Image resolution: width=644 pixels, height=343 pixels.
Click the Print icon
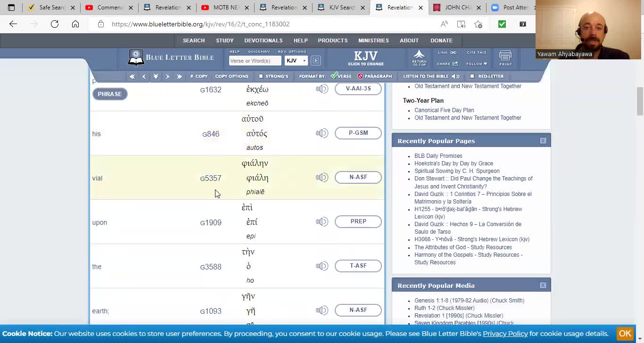click(x=505, y=58)
